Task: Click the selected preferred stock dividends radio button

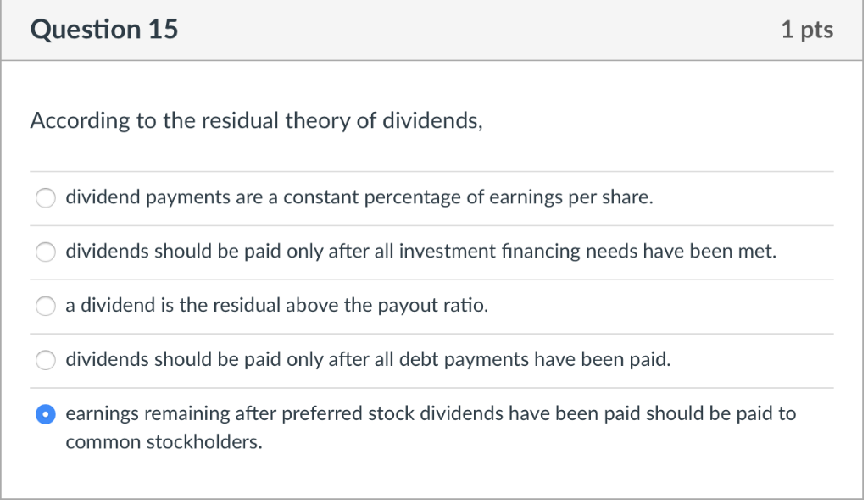Action: (x=46, y=414)
